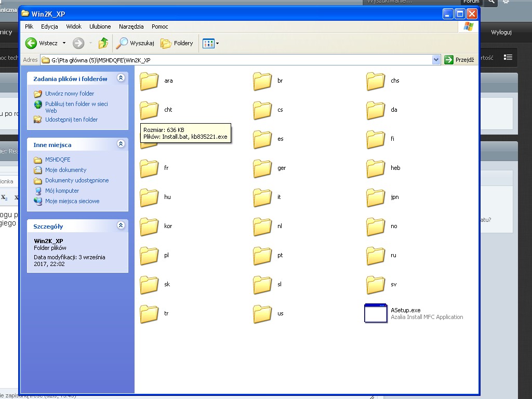Select the fr folder icon
Viewport: 532px width, 399px height.
149,169
